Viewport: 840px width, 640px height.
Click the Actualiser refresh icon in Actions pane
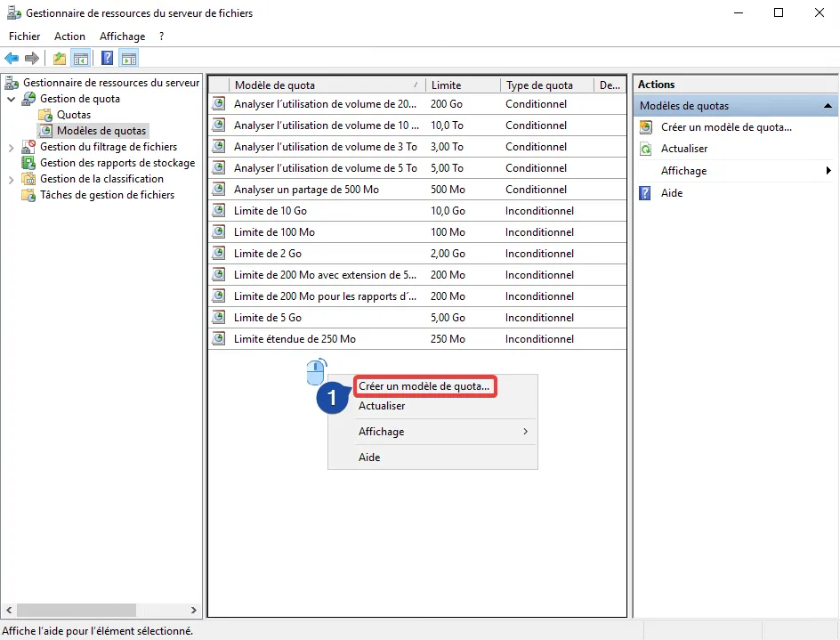pos(645,149)
